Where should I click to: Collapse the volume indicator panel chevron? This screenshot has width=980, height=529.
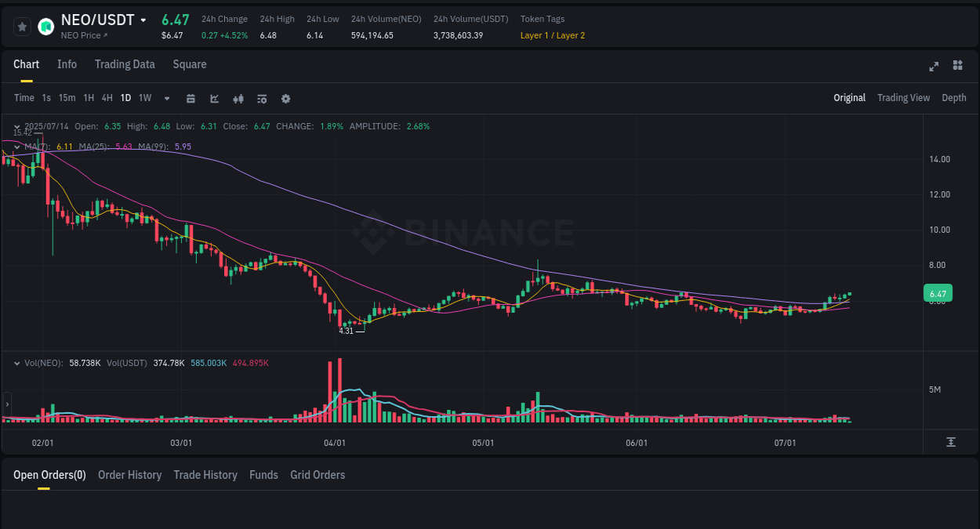click(x=16, y=363)
